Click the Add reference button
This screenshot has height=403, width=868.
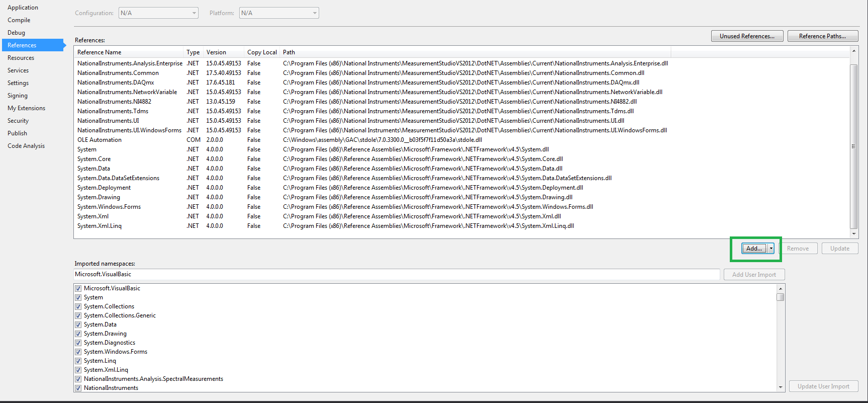pos(754,249)
